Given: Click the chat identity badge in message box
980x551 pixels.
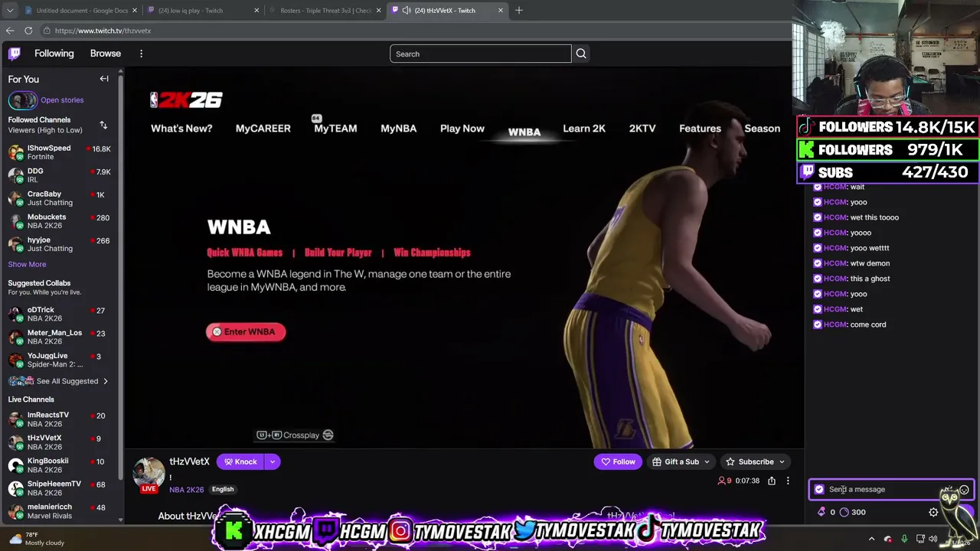Looking at the screenshot, I should 819,490.
